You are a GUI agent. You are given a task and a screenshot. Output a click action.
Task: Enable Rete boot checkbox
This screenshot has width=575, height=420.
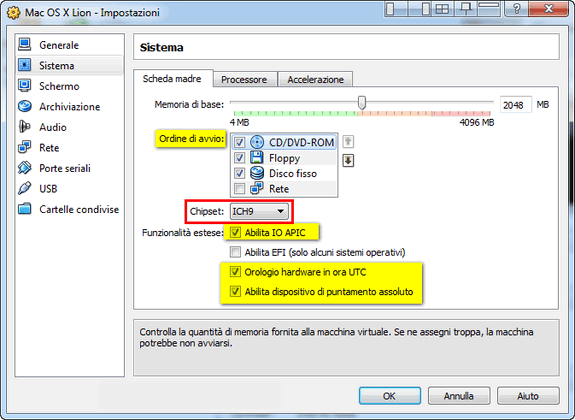239,189
